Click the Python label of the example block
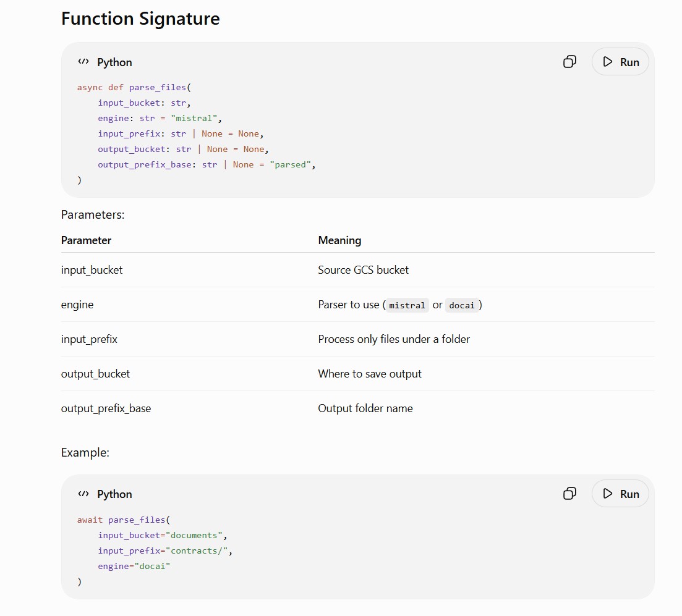Image resolution: width=682 pixels, height=616 pixels. [114, 494]
